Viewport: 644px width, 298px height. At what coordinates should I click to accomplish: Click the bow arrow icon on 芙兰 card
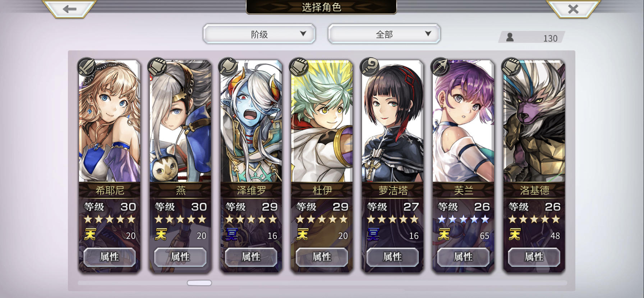click(x=441, y=67)
